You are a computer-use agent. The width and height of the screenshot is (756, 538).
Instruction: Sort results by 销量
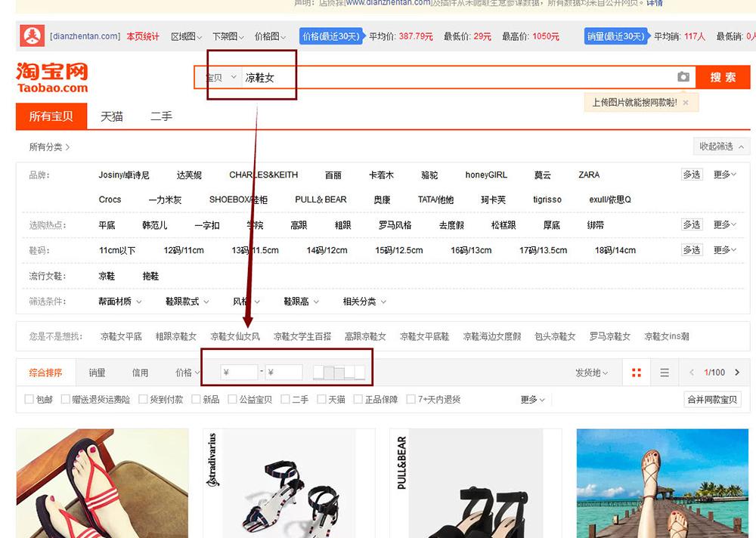tap(97, 373)
